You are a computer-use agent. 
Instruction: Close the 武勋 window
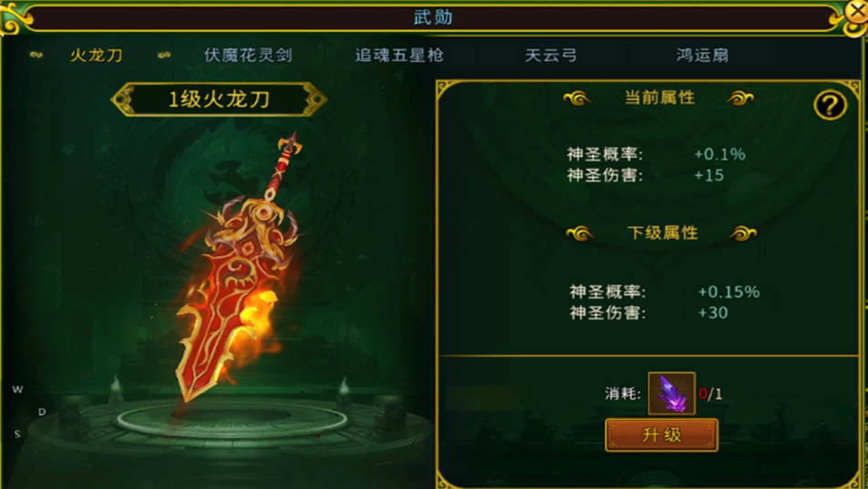point(857,11)
